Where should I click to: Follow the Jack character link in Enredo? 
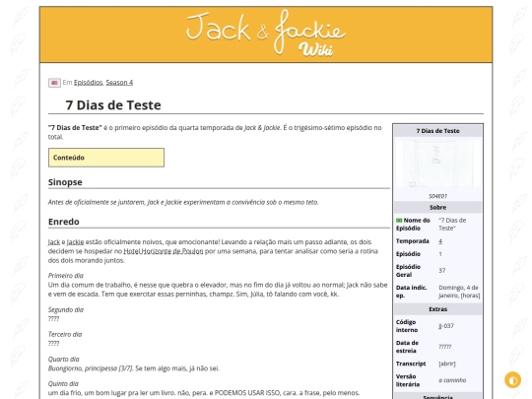[x=53, y=242]
